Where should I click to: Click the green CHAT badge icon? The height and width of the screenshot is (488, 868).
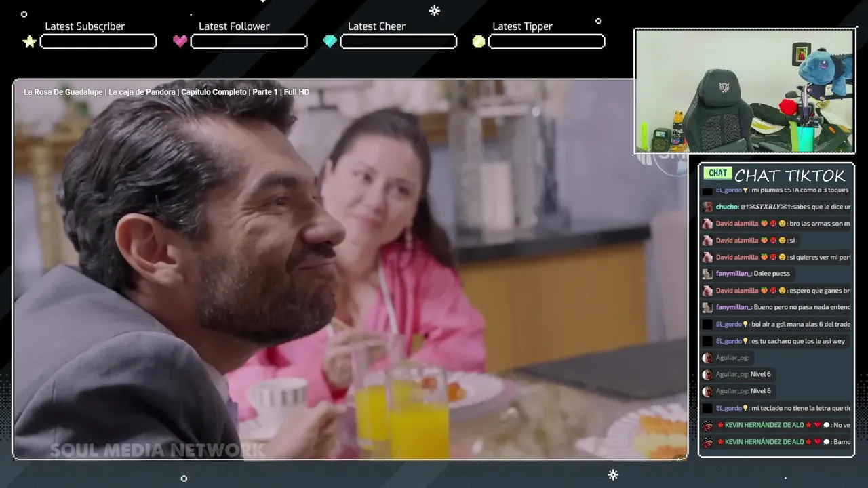point(717,174)
